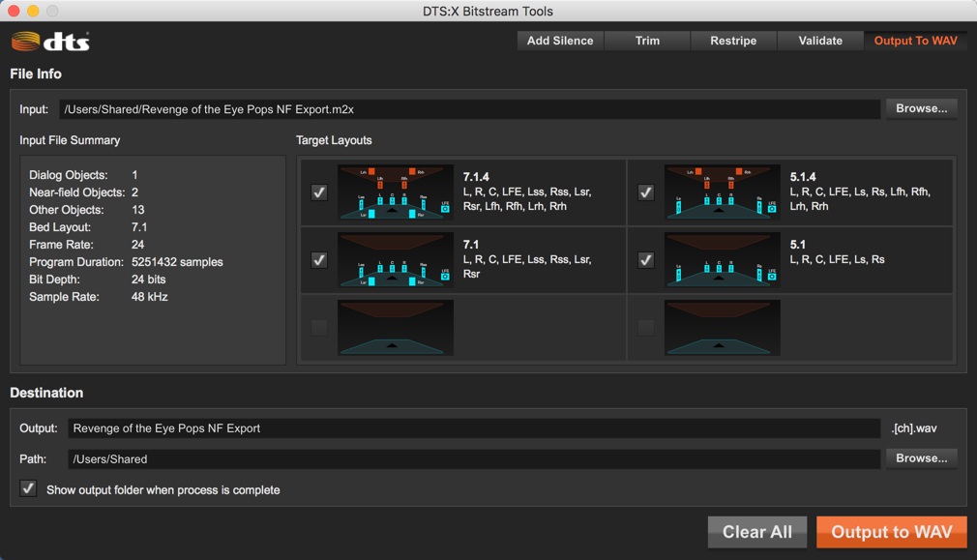Switch to the Add Silence tab
The width and height of the screenshot is (977, 560).
[x=560, y=41]
